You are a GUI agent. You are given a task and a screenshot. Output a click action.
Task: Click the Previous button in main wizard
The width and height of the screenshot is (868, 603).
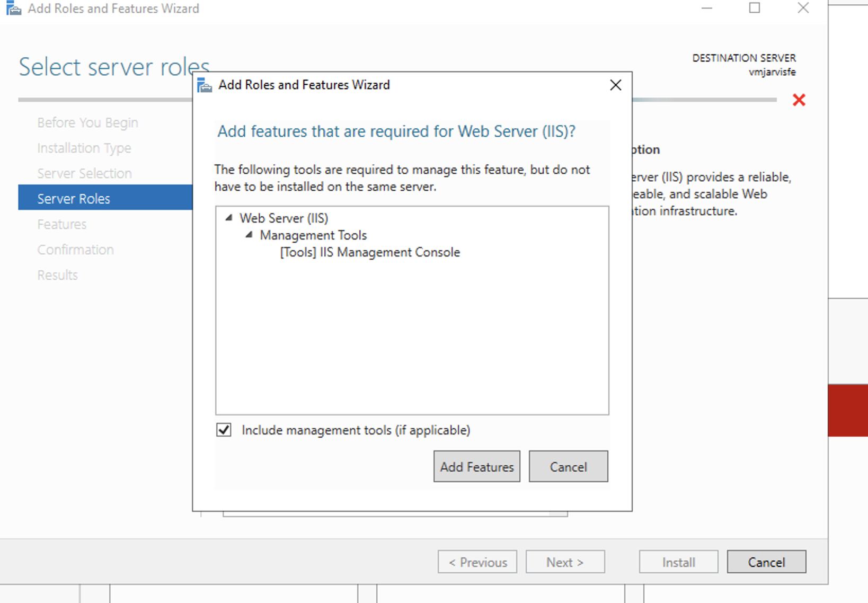point(477,562)
